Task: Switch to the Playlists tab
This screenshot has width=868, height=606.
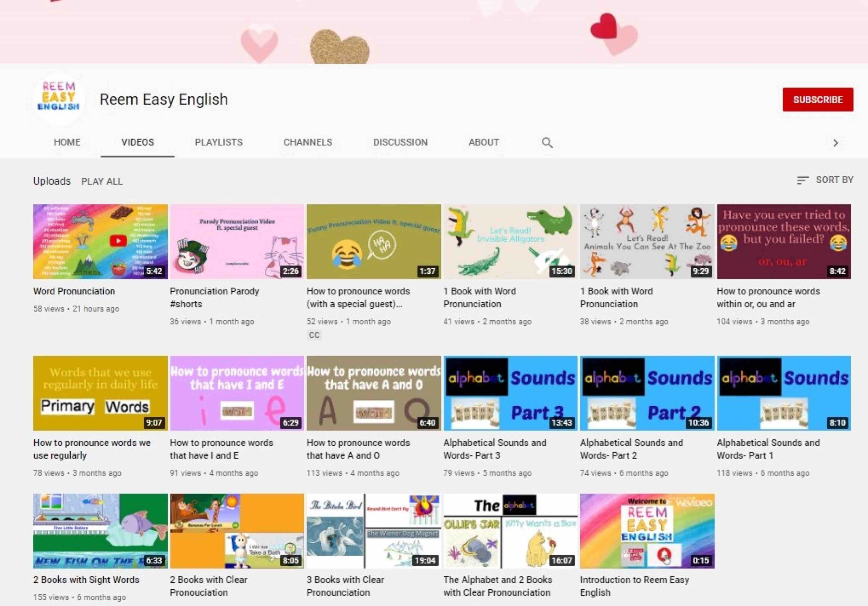Action: click(219, 142)
